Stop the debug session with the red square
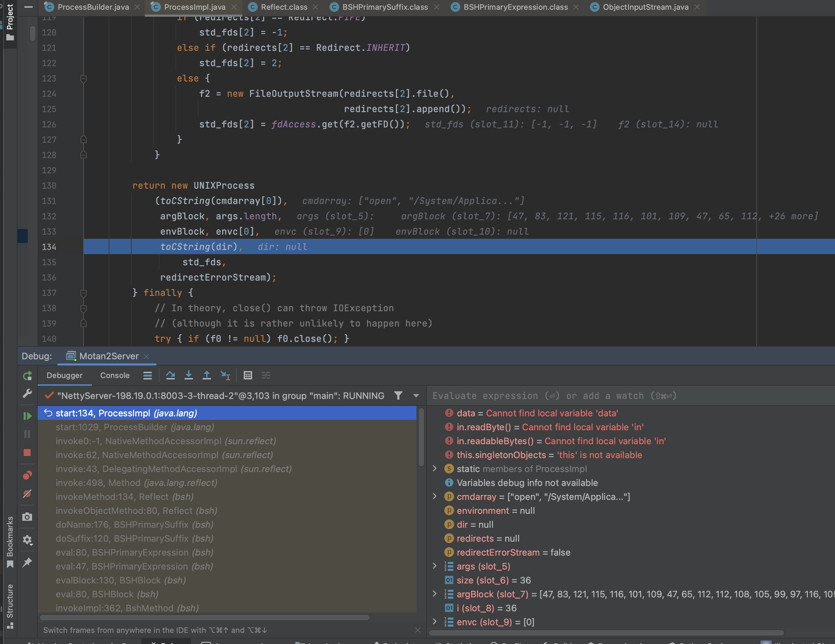The image size is (835, 644). pyautogui.click(x=27, y=453)
